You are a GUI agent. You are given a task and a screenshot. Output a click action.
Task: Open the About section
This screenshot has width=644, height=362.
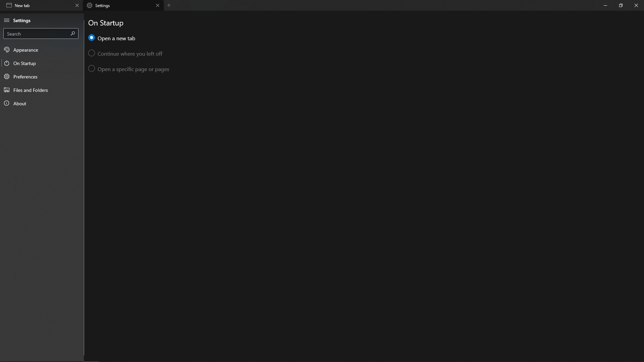42,104
